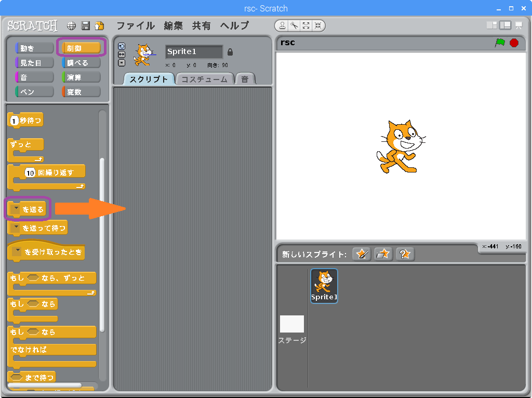Viewport: 532px width, 398px height.
Task: Toggle the sprite drag lock icon
Action: (230, 52)
